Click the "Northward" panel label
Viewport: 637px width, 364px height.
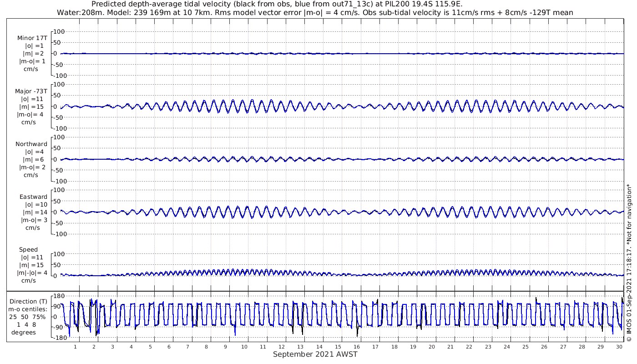(31, 144)
